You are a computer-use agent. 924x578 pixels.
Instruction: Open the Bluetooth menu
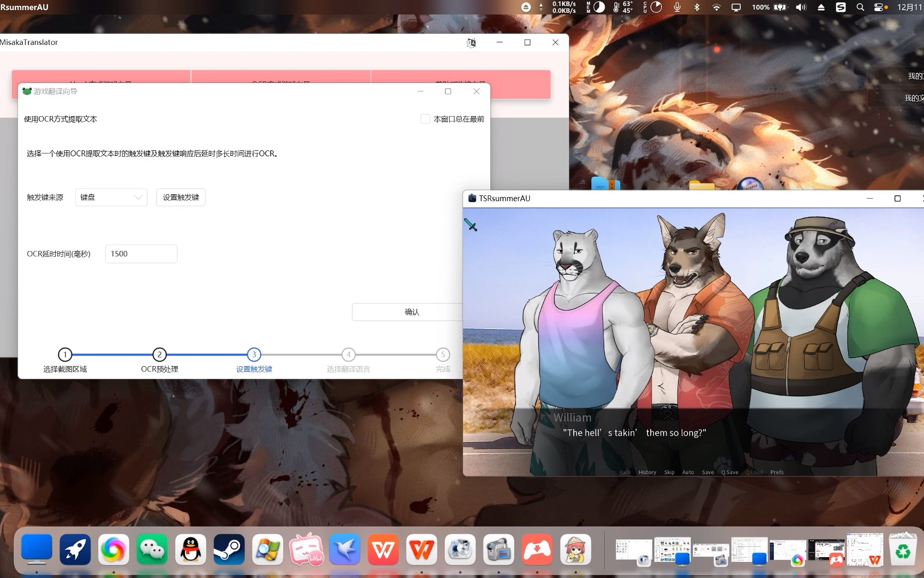[x=697, y=7]
